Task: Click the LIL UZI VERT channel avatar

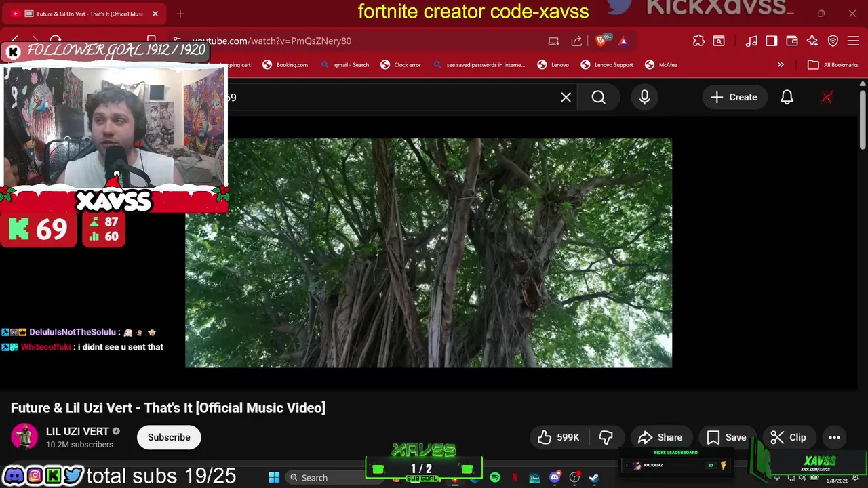Action: 24,436
